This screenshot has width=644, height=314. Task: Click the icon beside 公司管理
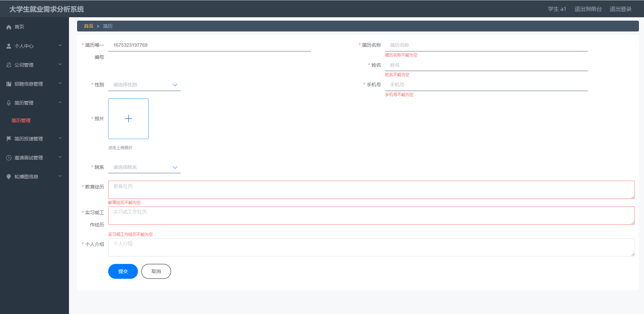point(9,65)
